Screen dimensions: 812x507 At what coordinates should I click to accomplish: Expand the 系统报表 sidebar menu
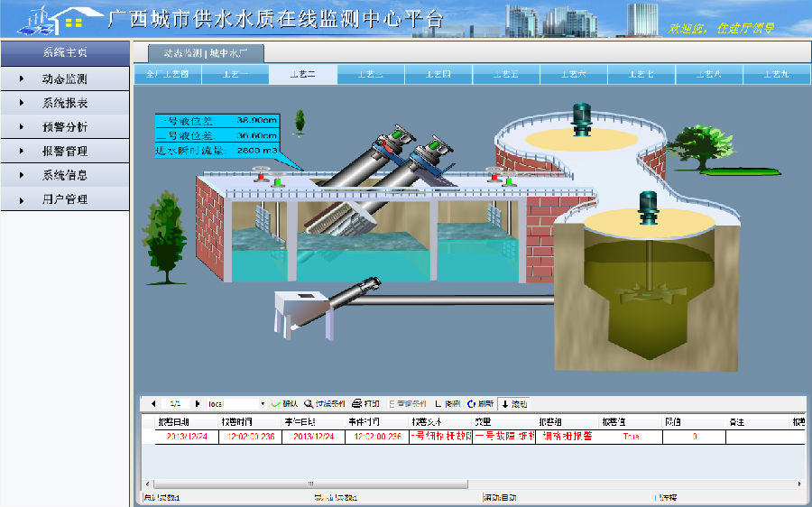[x=65, y=104]
